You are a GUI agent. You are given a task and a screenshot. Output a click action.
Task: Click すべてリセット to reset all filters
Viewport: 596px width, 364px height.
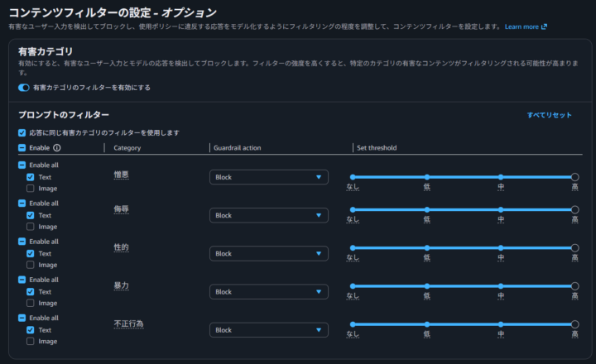click(x=549, y=115)
